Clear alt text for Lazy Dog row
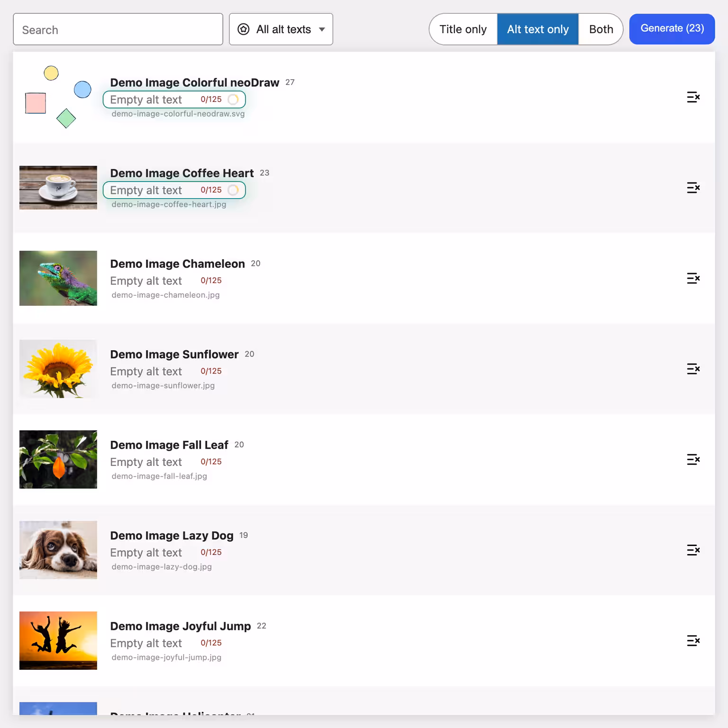The image size is (728, 728). click(x=693, y=550)
